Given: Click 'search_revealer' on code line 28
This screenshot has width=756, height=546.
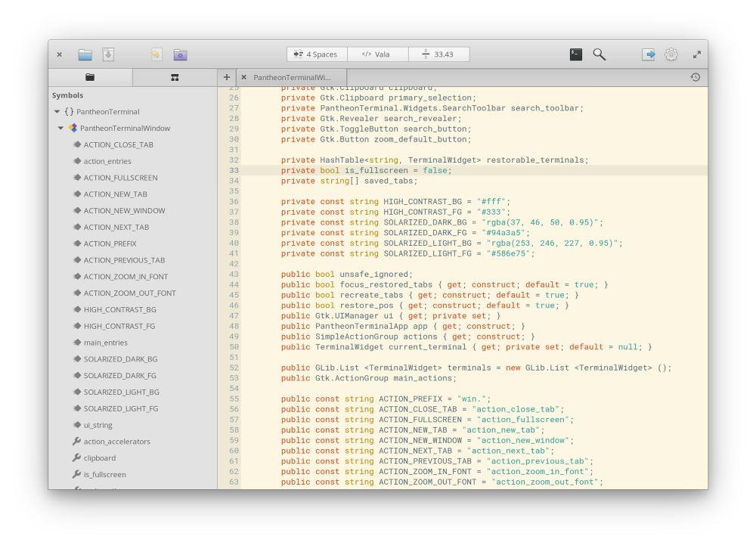Looking at the screenshot, I should pos(420,118).
